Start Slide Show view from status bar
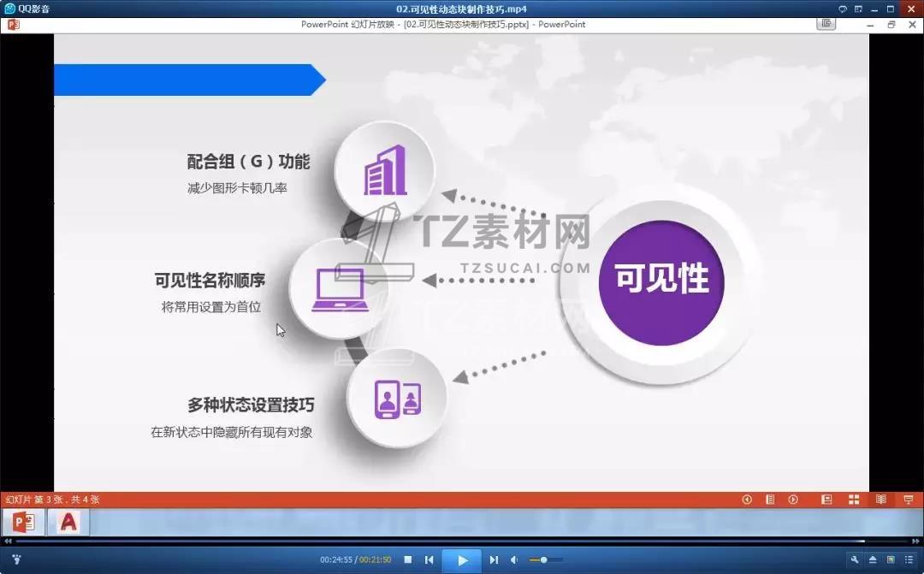The image size is (924, 574). 908,500
